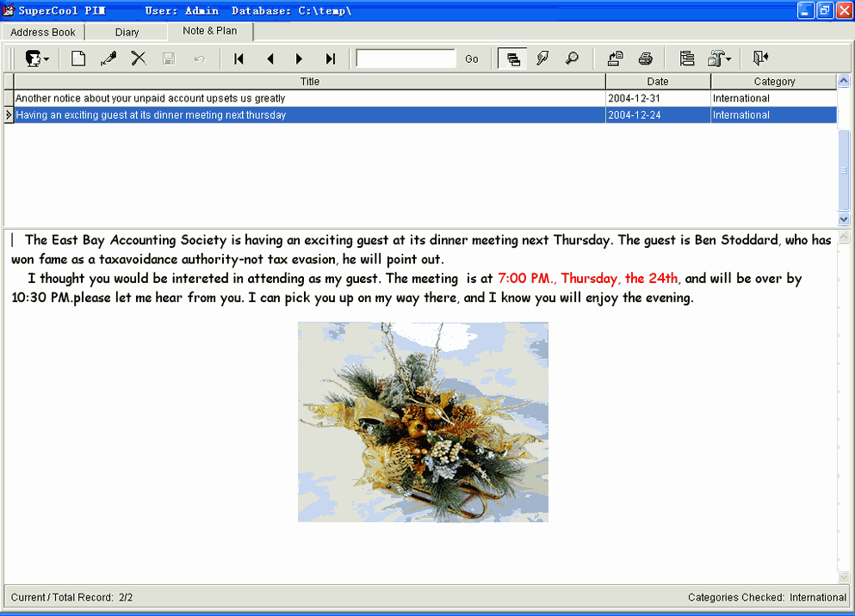Click the search text field
The width and height of the screenshot is (855, 616).
point(406,59)
